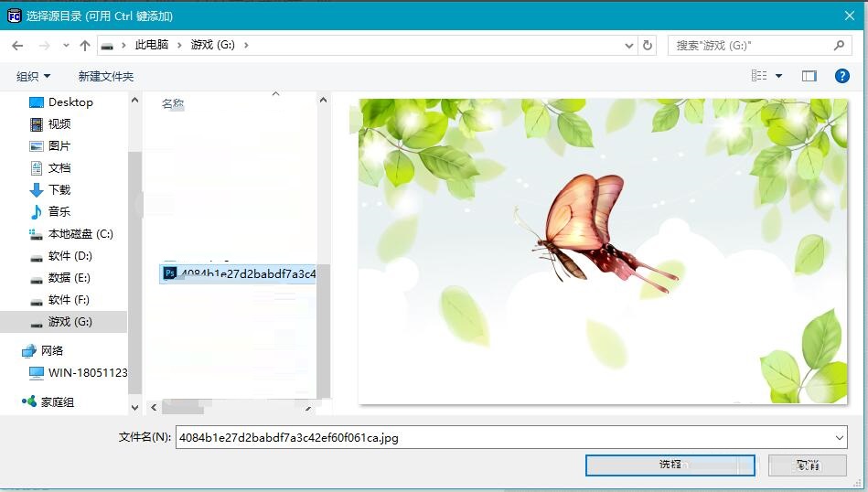Select 软件 (D:) drive
Image resolution: width=868 pixels, height=492 pixels.
[70, 256]
